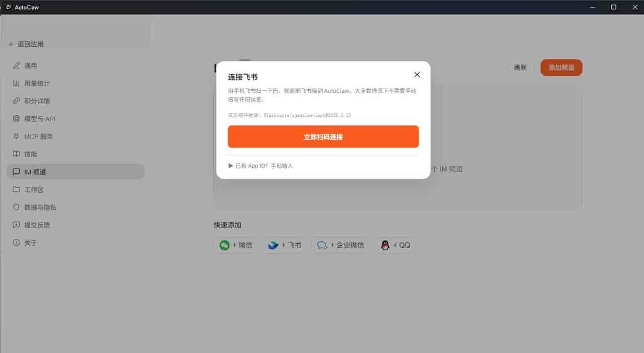Go back via 返回应用
This screenshot has width=644, height=353.
tap(26, 44)
